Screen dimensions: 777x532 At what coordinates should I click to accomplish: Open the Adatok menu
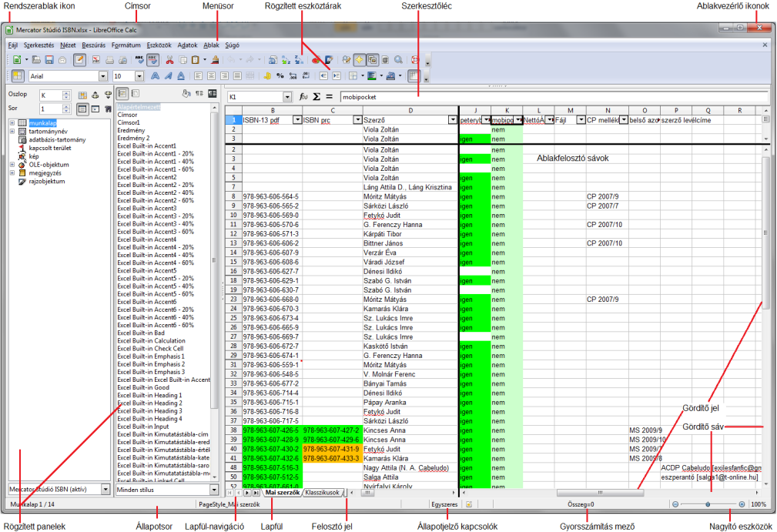tap(187, 45)
